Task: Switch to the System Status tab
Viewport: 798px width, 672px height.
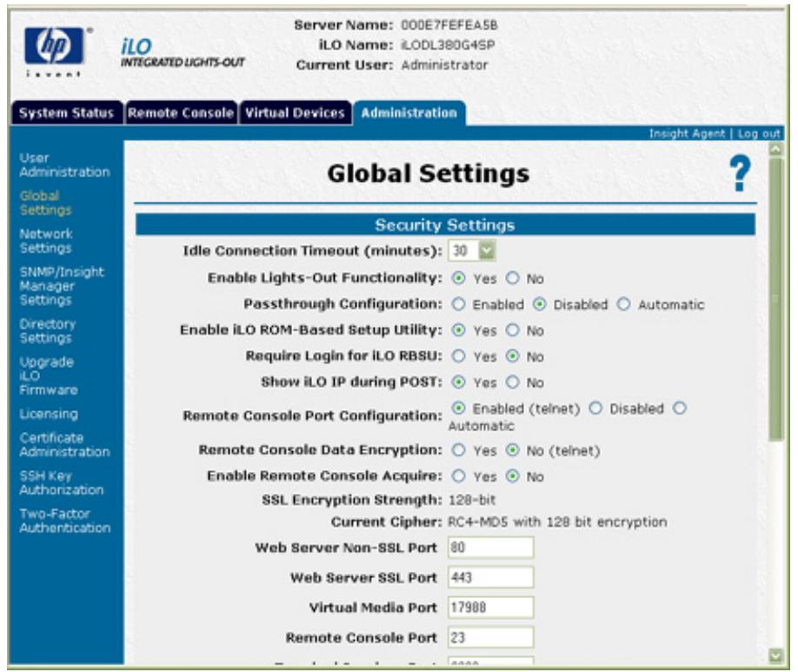Action: click(x=67, y=112)
